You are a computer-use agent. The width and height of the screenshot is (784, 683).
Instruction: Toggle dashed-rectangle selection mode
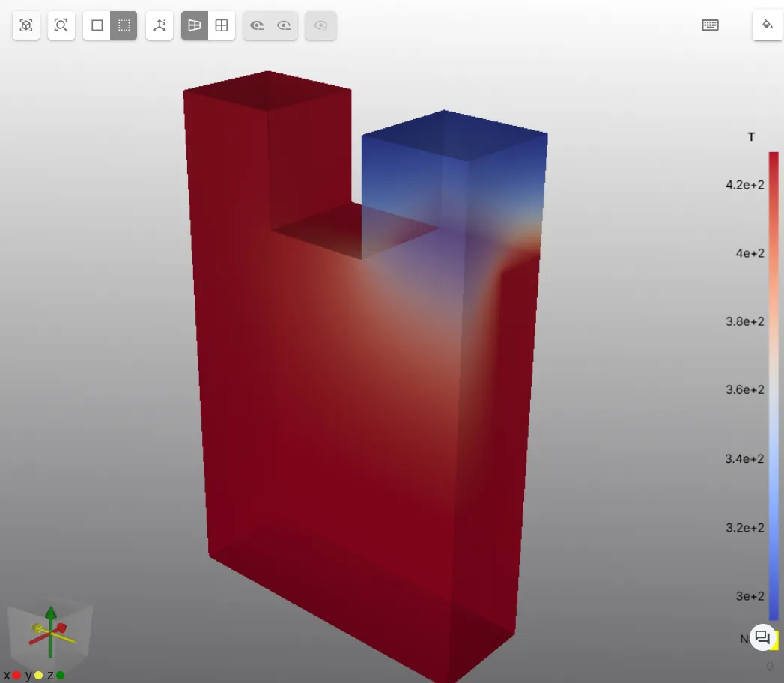pyautogui.click(x=124, y=25)
